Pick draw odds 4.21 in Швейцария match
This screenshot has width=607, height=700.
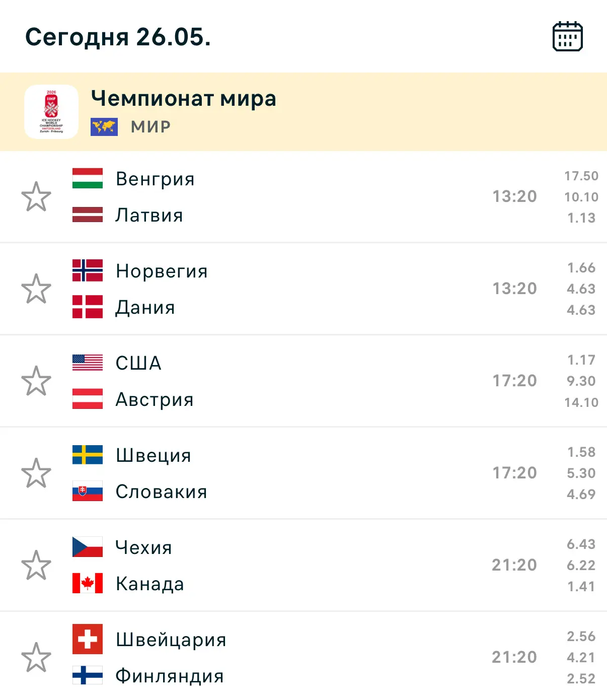581,658
